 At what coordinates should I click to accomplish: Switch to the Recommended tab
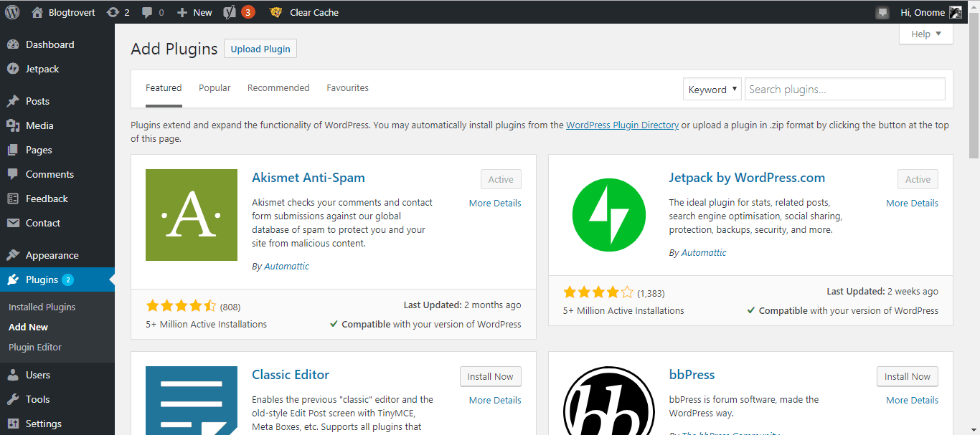[278, 88]
